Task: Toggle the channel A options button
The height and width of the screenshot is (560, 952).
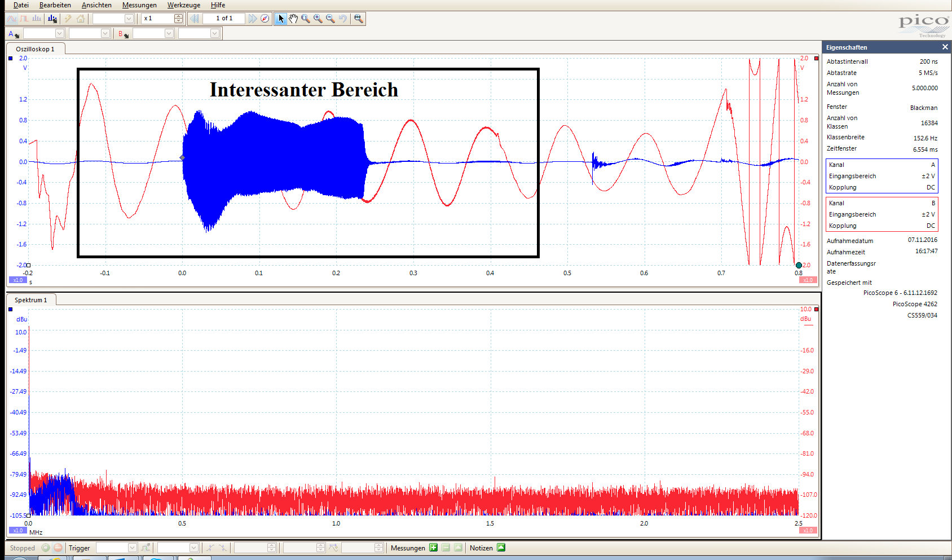Action: 13,34
